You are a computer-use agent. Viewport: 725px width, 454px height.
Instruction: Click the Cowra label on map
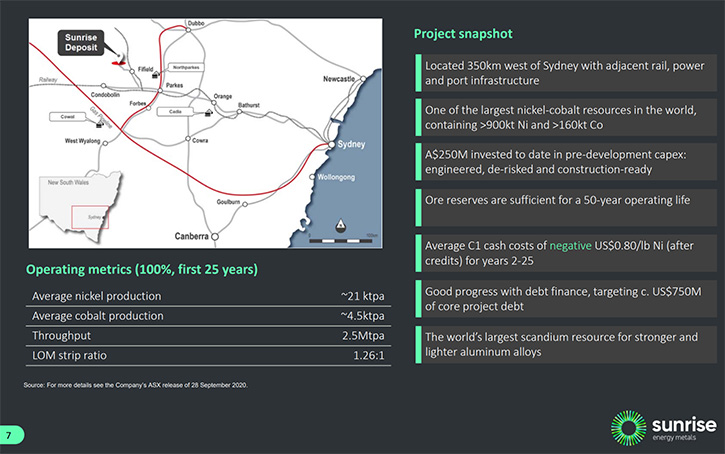[200, 141]
